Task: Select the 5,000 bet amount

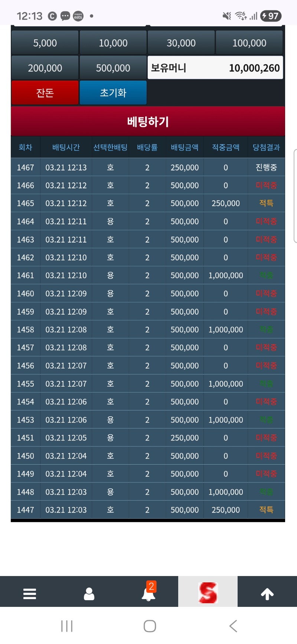Action: [45, 43]
